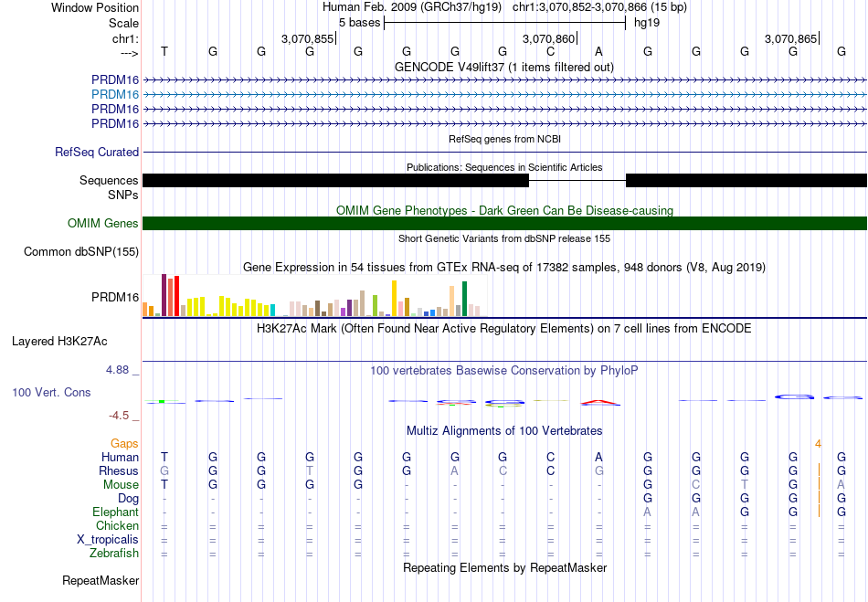Open '100 vertebrates Basewise Conservation by PhyloP' title

pos(504,371)
